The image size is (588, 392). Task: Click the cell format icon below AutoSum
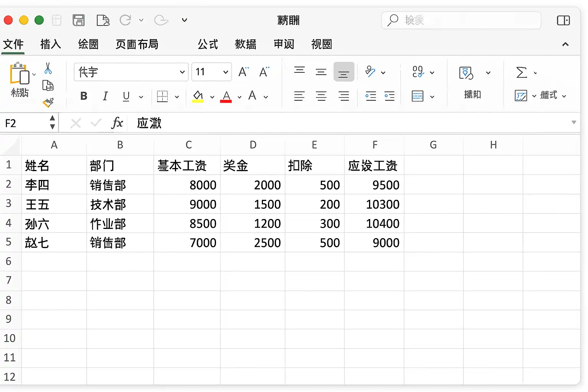coord(521,95)
